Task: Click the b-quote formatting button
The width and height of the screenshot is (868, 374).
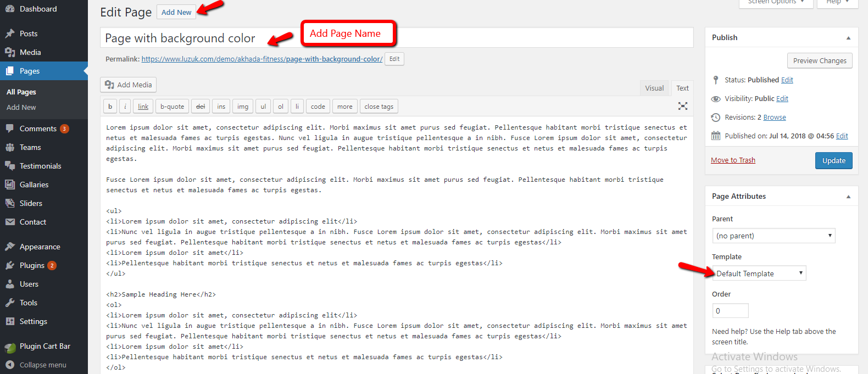Action: pos(172,107)
